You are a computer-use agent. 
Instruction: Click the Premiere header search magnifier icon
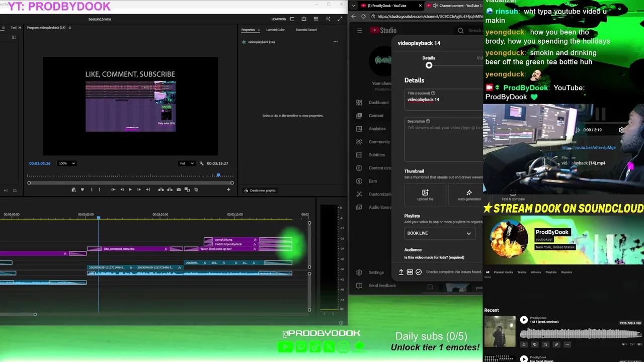point(328,19)
